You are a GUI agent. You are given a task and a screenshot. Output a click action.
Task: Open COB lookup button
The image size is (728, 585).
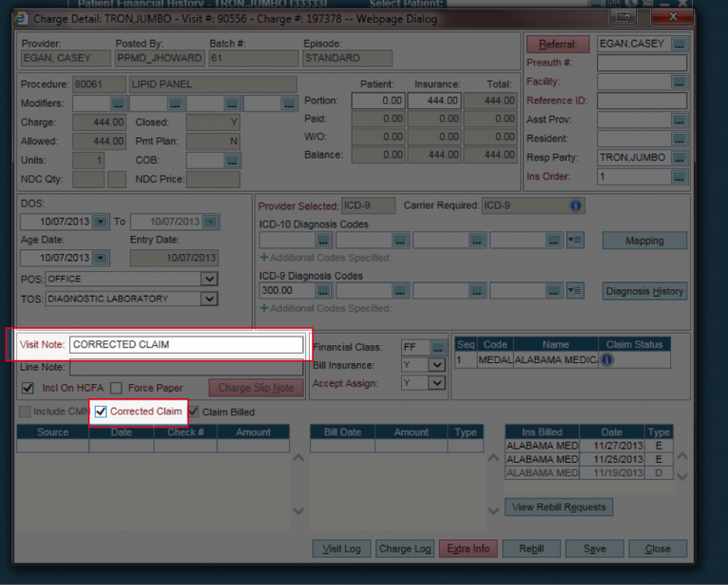tap(231, 160)
